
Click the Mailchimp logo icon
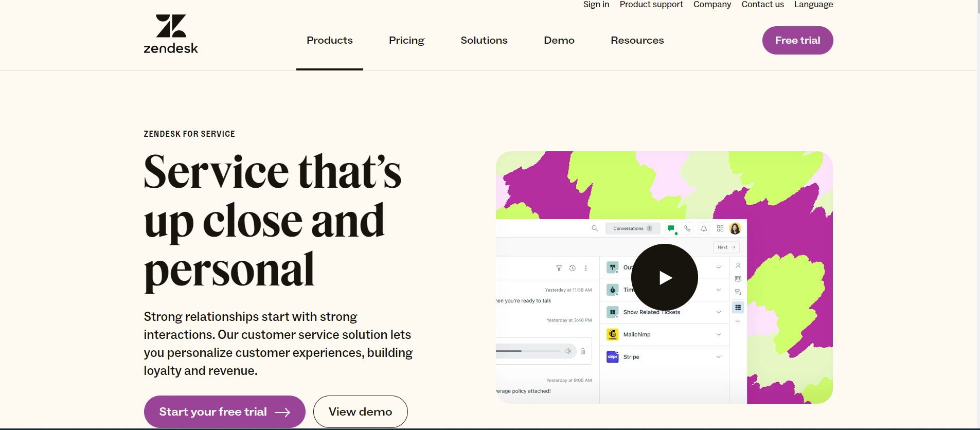613,334
